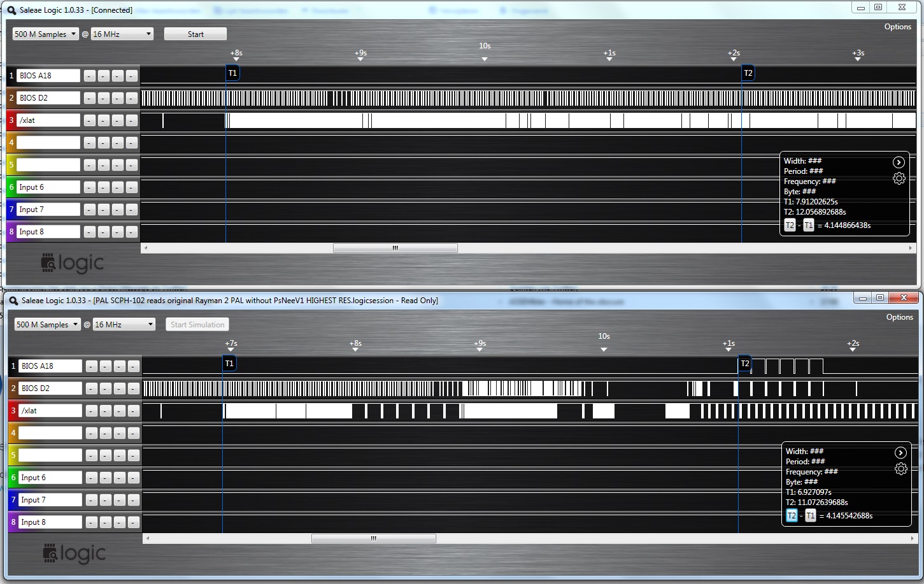Image resolution: width=924 pixels, height=584 pixels.
Task: Open 16 MHz sample rate dropdown, top window
Action: point(122,34)
